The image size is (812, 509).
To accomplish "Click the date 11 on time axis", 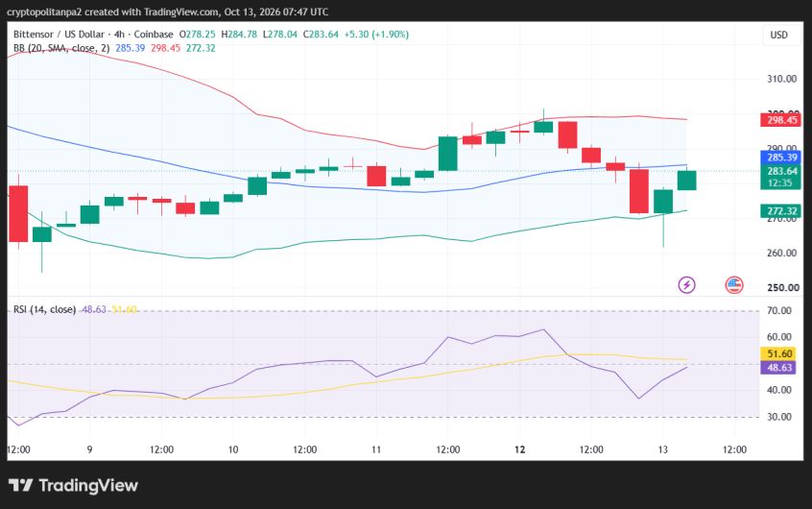I will pyautogui.click(x=376, y=449).
